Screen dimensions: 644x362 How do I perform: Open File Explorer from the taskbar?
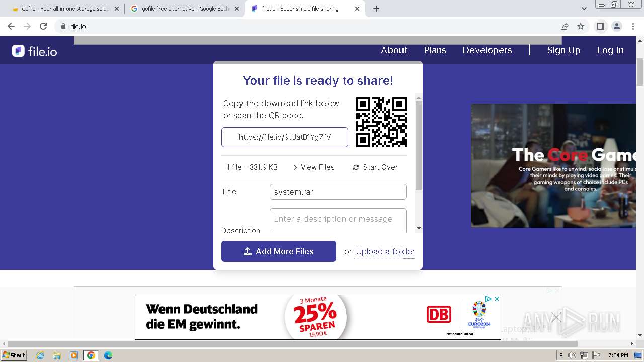coord(57,355)
